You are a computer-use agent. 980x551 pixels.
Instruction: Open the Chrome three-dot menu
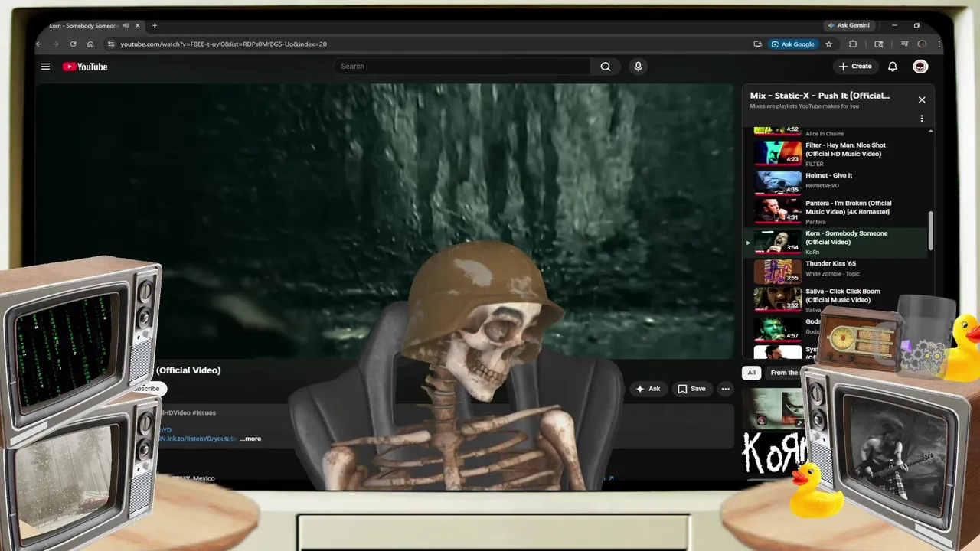(x=939, y=44)
